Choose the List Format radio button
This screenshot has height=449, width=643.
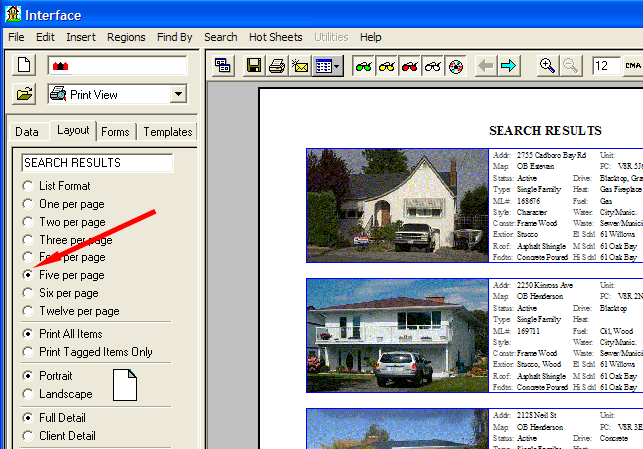28,186
